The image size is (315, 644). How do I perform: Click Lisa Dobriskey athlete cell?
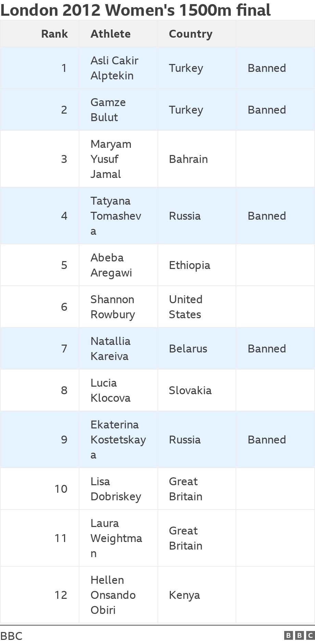(x=118, y=489)
